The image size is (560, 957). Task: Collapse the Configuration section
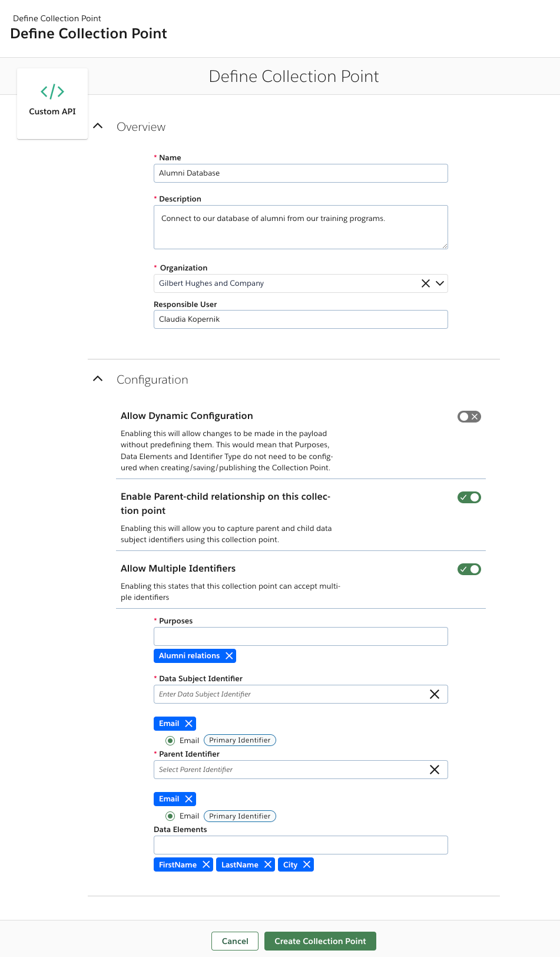click(98, 379)
